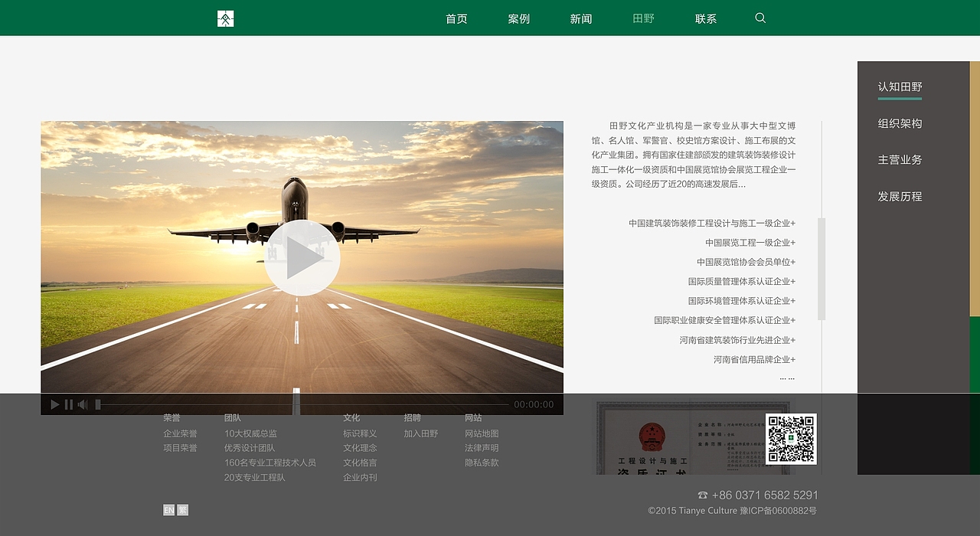The height and width of the screenshot is (536, 980).
Task: Expand 国际环境管理体系认证企业+
Action: (742, 301)
